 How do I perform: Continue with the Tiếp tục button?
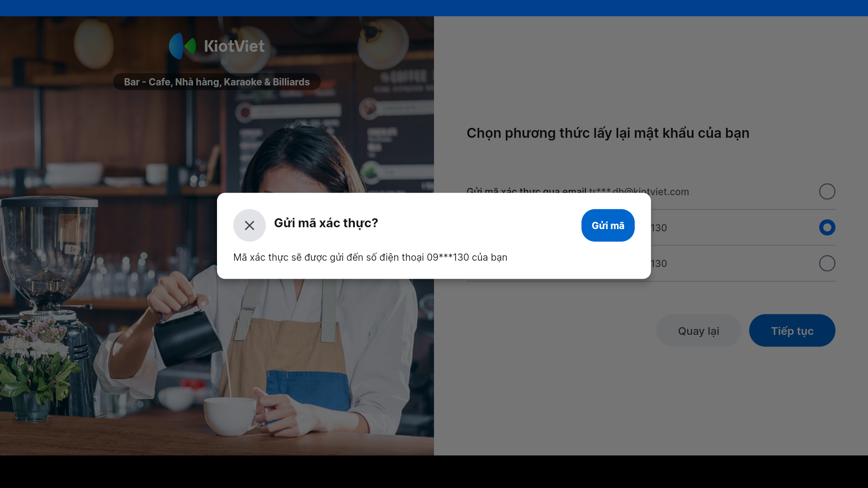coord(792,331)
